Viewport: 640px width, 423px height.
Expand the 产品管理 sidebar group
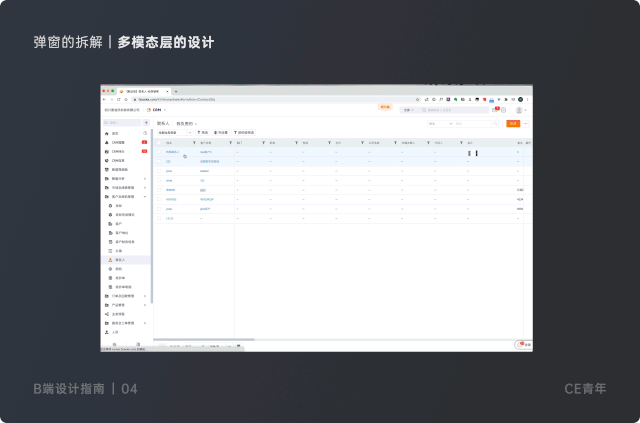[127, 305]
